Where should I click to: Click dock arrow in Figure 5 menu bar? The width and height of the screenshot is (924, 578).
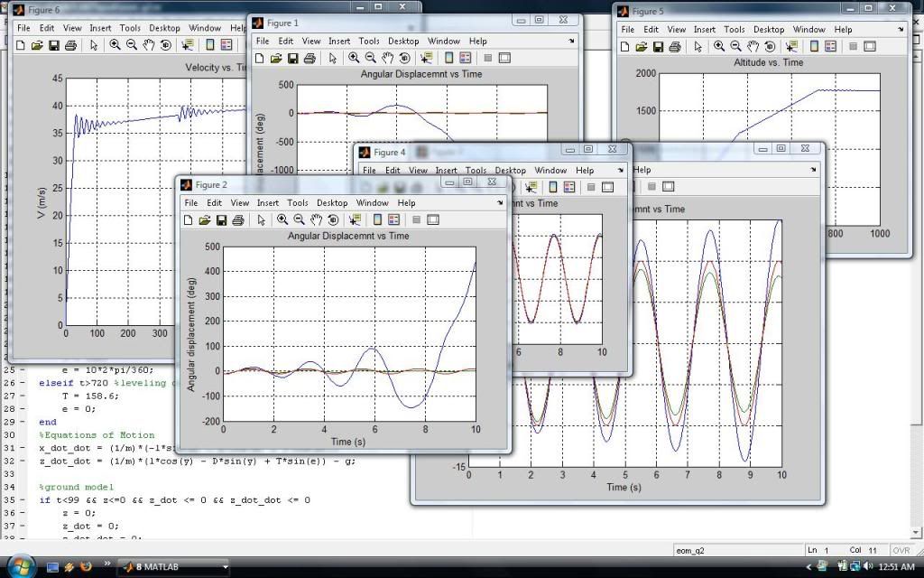tap(904, 29)
